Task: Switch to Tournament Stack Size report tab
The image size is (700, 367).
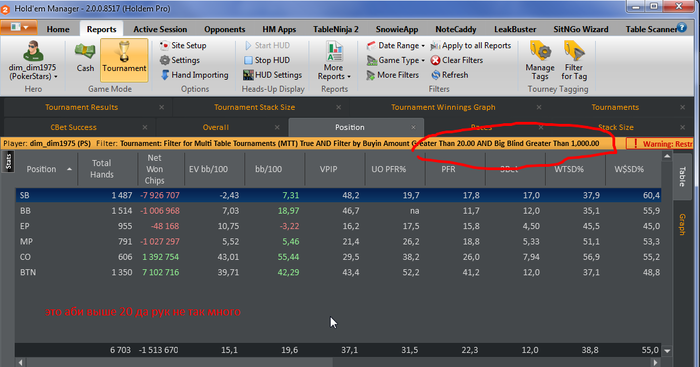Action: pos(254,107)
